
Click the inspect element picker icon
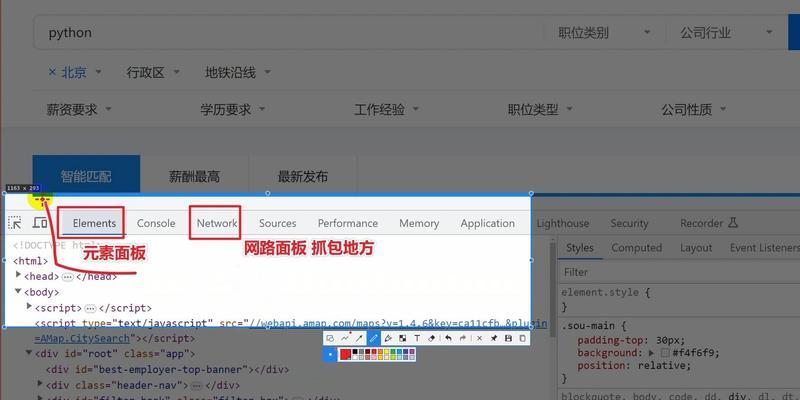coord(15,223)
